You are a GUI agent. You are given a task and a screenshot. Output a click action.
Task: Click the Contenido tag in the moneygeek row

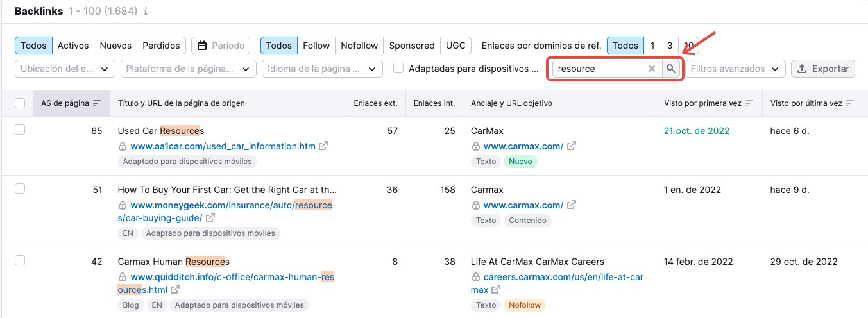pos(527,221)
